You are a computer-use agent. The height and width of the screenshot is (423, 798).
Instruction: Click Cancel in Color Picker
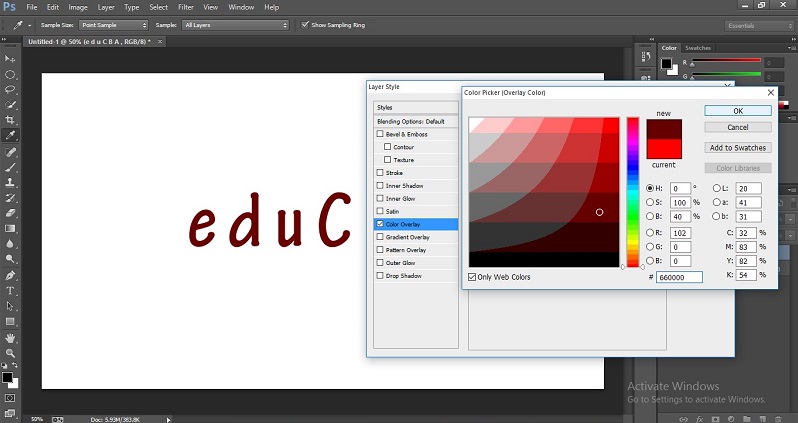tap(738, 127)
